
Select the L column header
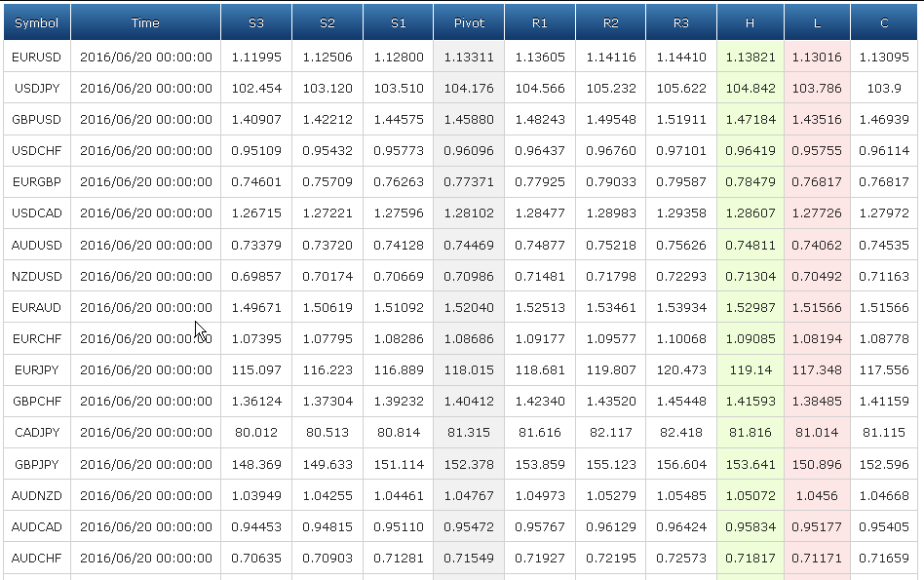pos(817,23)
